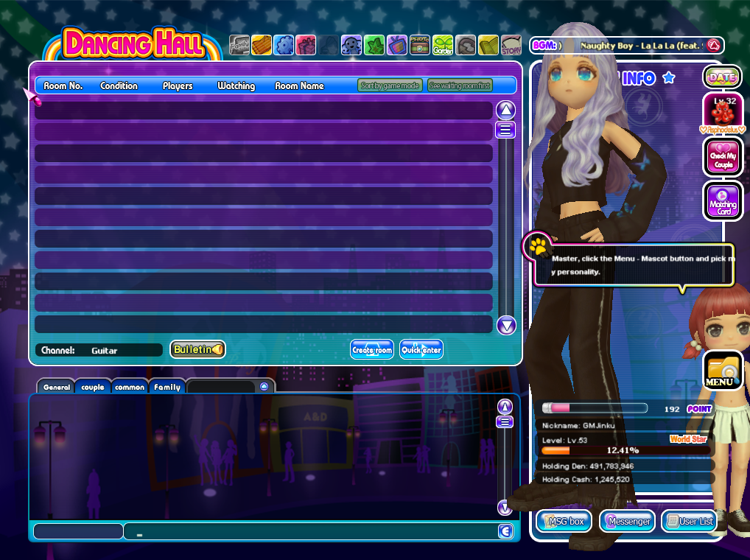Toggle the Bulletin speaker button
This screenshot has height=560, width=750.
coord(197,349)
